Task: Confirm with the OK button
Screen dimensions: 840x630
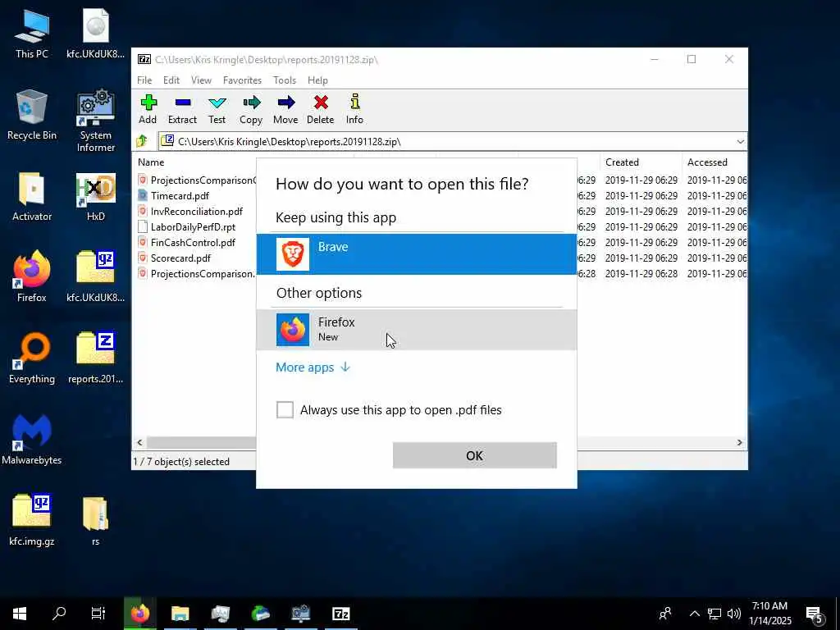Action: pyautogui.click(x=475, y=455)
